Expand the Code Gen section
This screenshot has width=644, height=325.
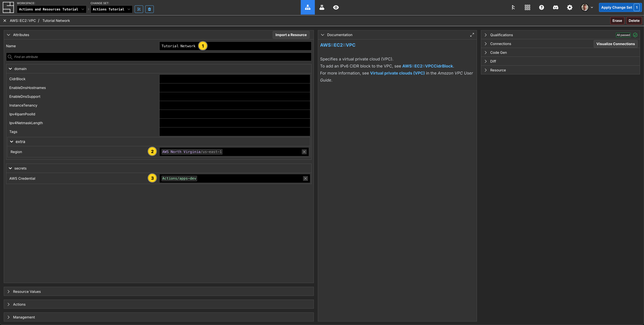tap(486, 53)
